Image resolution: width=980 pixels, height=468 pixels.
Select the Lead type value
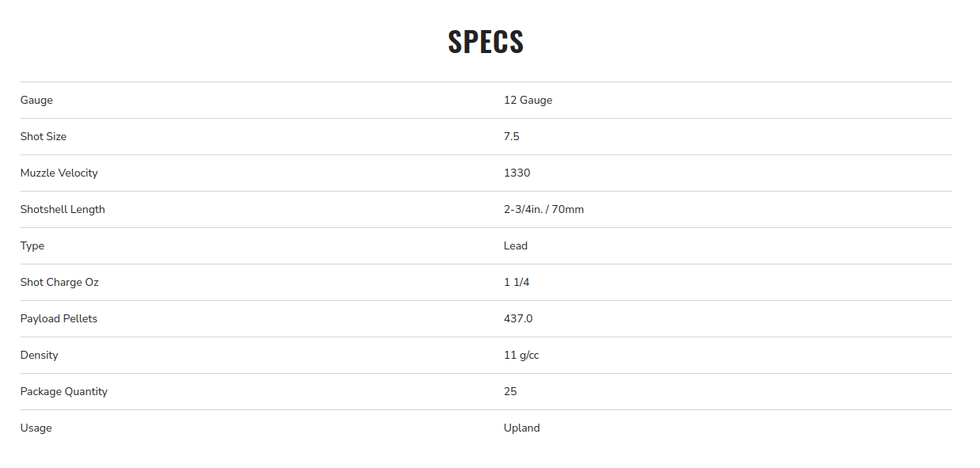516,246
